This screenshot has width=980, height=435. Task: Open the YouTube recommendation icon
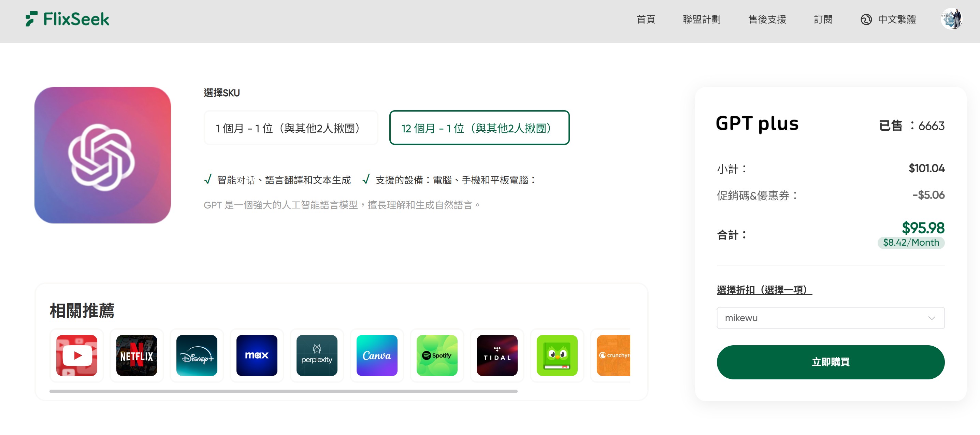coord(76,355)
